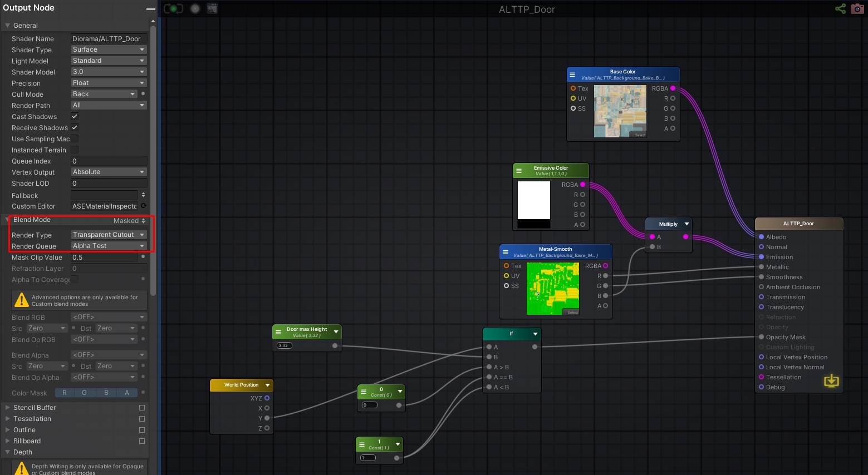The image size is (868, 475).
Task: Toggle the Cast Shadows checkbox
Action: coord(75,116)
